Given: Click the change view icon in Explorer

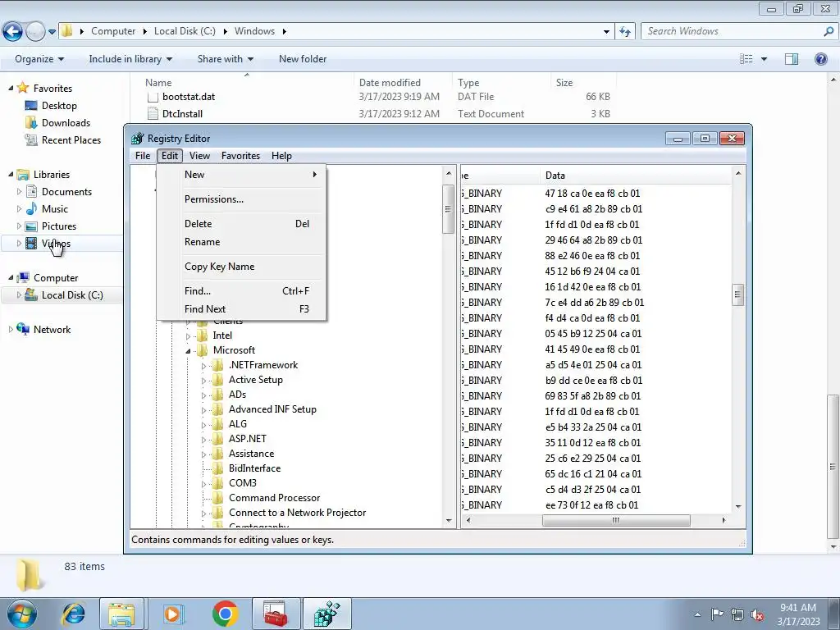Looking at the screenshot, I should pyautogui.click(x=746, y=59).
